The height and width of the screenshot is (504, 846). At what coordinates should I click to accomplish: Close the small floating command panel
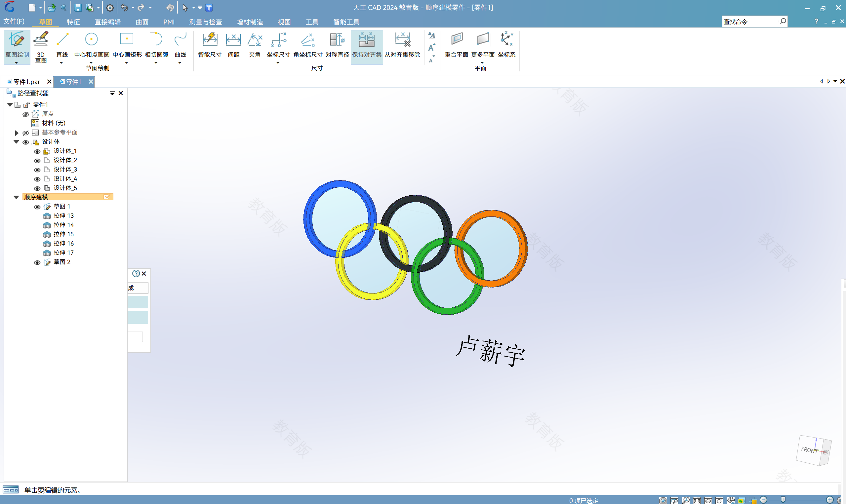(144, 274)
